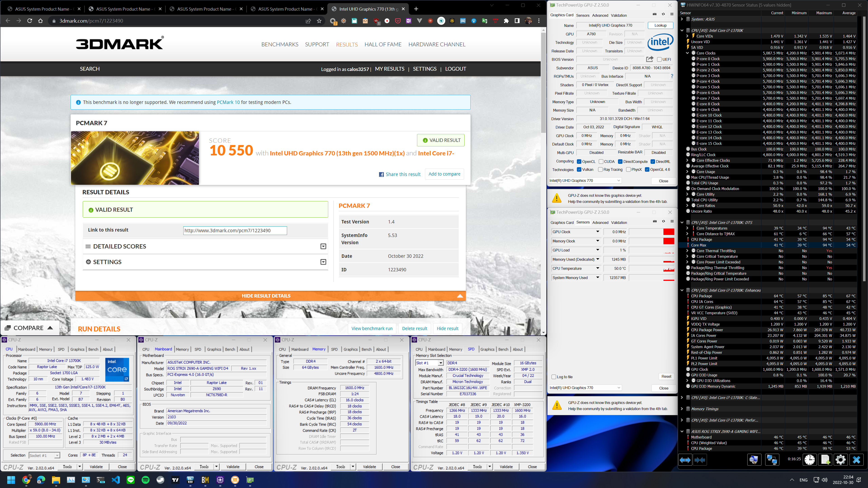This screenshot has width=868, height=488.
Task: Toggle the PhysX checkbox in GPU-Z
Action: pyautogui.click(x=628, y=170)
